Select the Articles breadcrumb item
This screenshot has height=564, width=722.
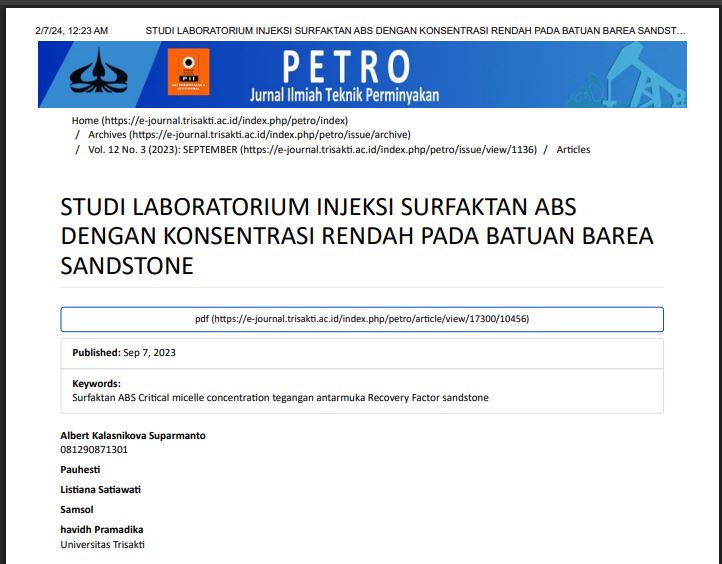(573, 150)
